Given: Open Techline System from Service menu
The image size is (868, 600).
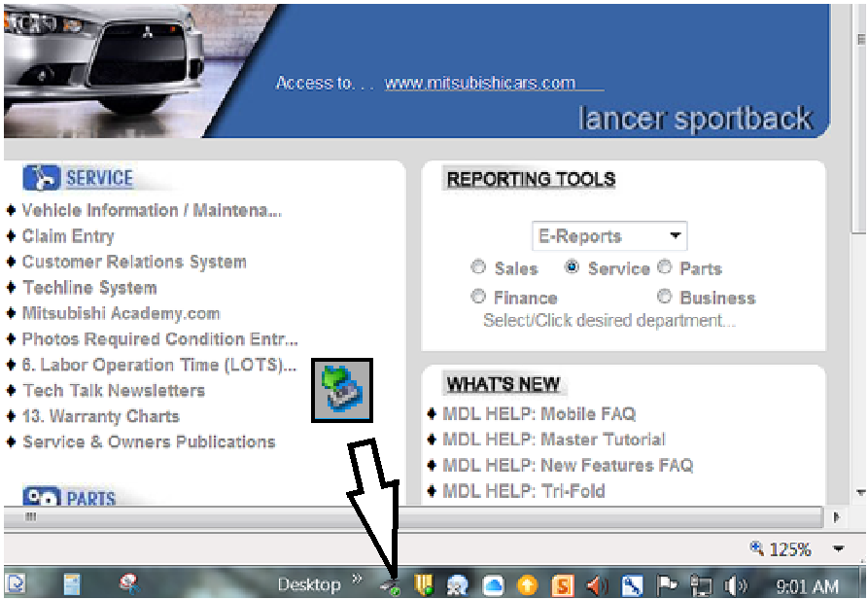Looking at the screenshot, I should (89, 288).
